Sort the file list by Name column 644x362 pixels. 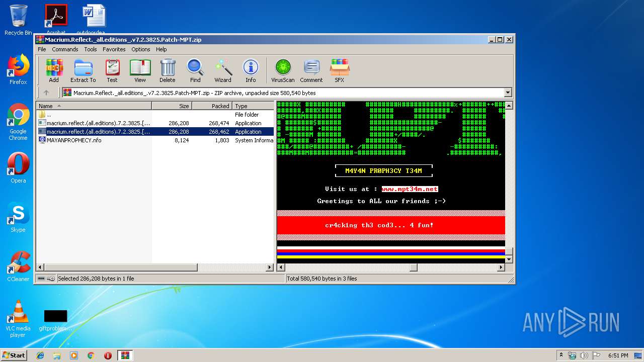point(94,106)
